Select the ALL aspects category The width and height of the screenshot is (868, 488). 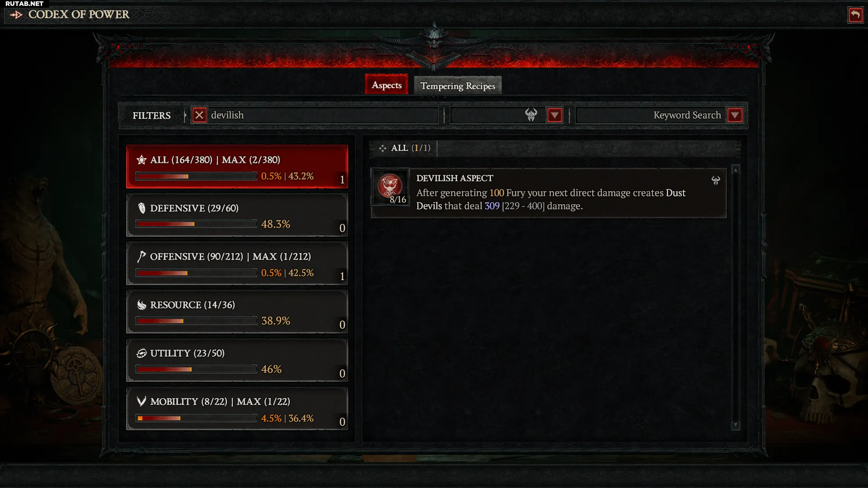tap(237, 167)
